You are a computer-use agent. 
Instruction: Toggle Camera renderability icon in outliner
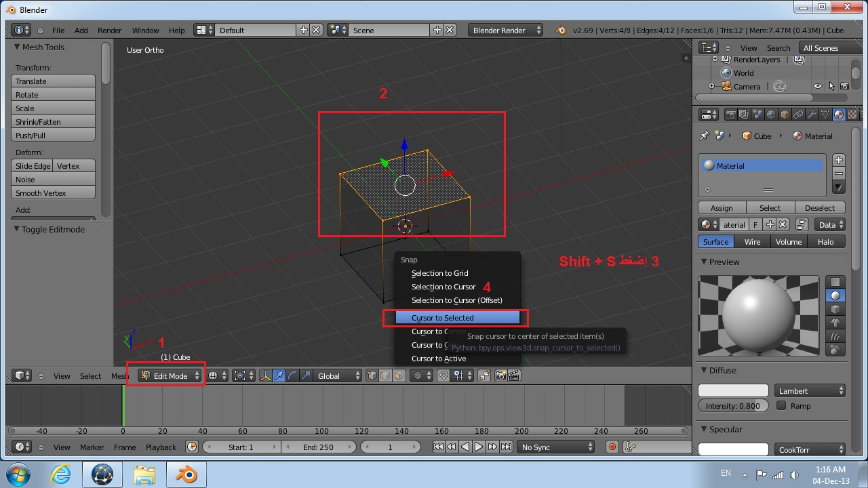tap(844, 86)
